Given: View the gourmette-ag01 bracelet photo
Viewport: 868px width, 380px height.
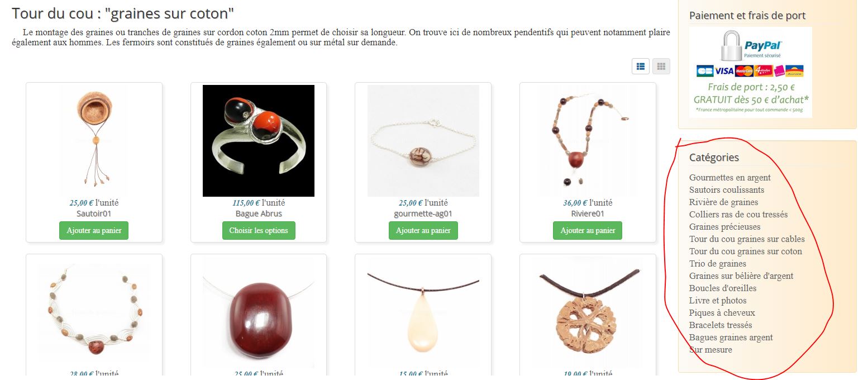Looking at the screenshot, I should point(423,141).
